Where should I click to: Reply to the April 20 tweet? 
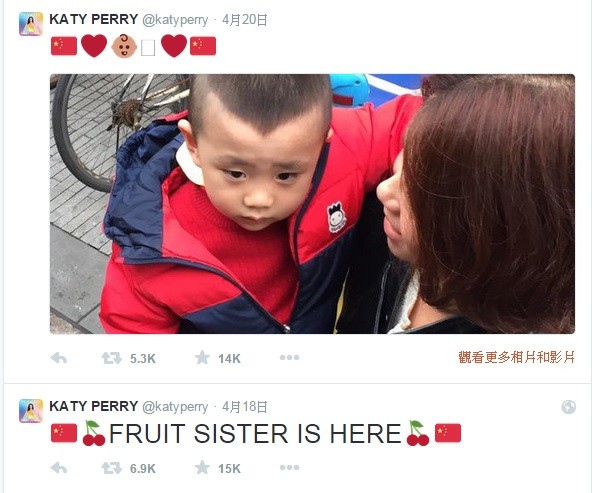point(59,358)
